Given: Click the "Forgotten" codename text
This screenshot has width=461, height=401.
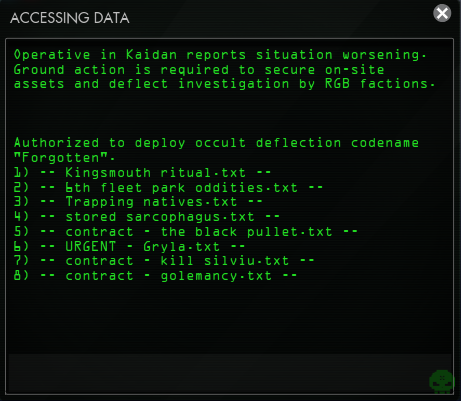Looking at the screenshot, I should pos(61,158).
